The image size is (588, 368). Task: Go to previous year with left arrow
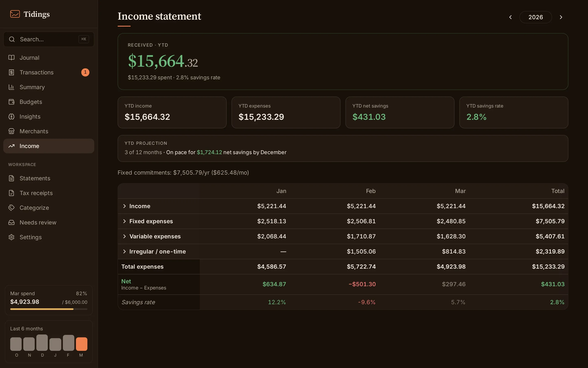coord(510,17)
